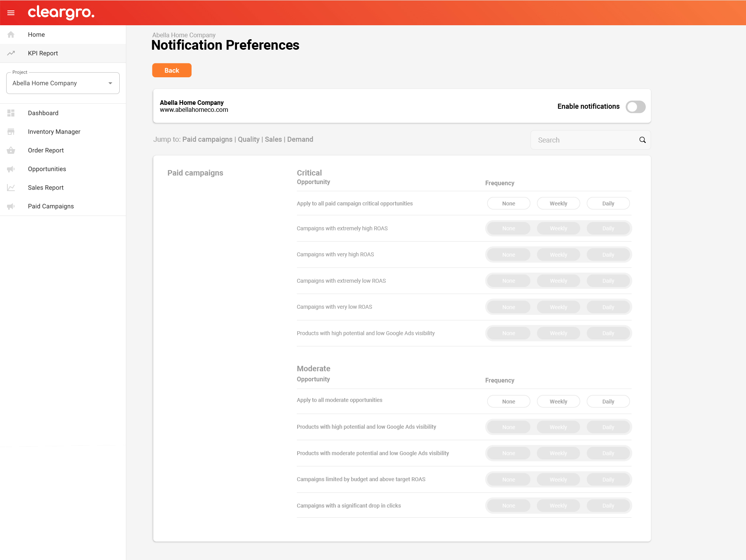Select None for all moderate opportunities
This screenshot has width=746, height=560.
[x=508, y=402]
